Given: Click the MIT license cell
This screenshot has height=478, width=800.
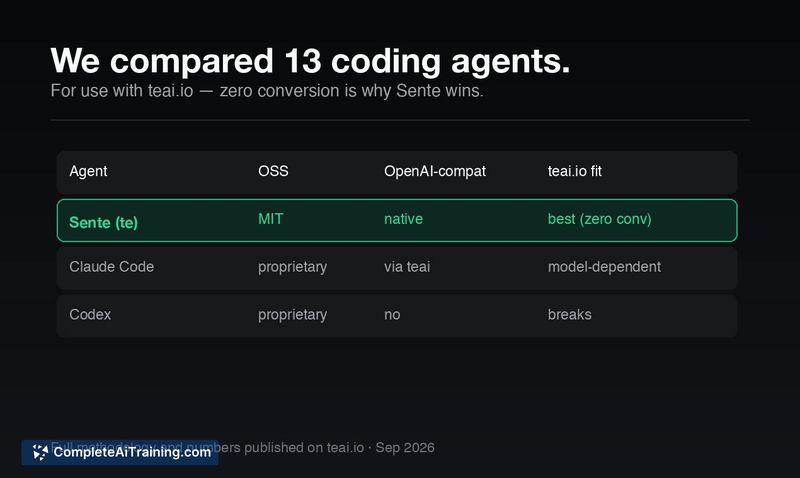Looking at the screenshot, I should (270, 219).
